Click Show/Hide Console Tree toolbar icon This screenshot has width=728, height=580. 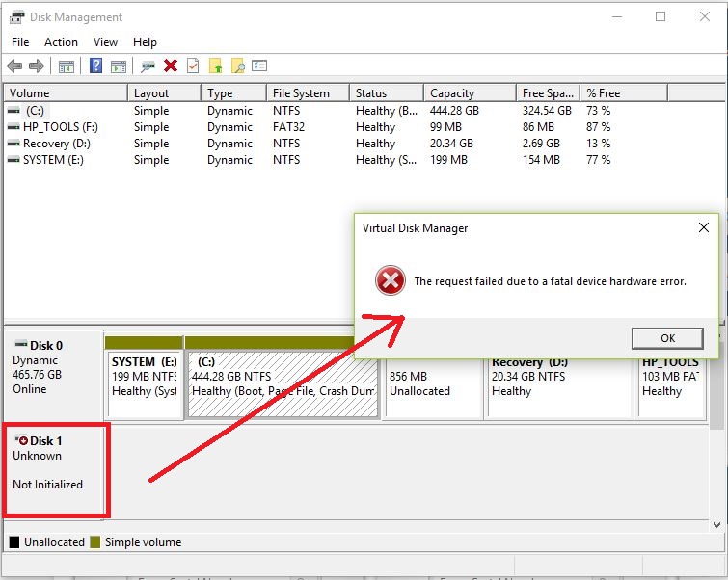[x=67, y=66]
